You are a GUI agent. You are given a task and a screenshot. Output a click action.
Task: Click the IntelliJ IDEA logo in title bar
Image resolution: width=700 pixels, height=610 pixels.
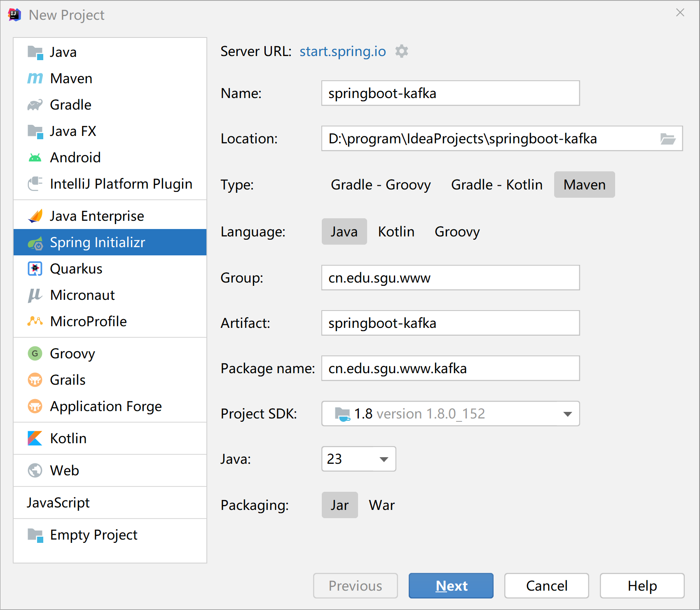click(14, 15)
